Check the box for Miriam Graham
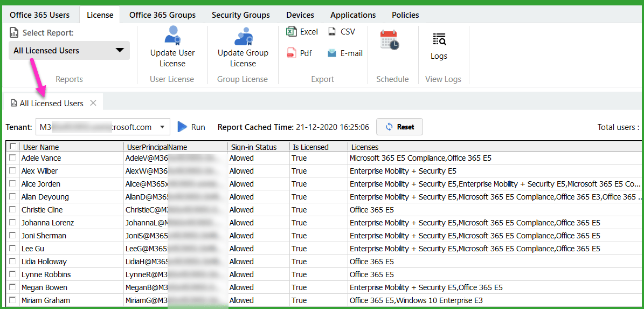Screen dimensions: 644x309 click(13, 300)
